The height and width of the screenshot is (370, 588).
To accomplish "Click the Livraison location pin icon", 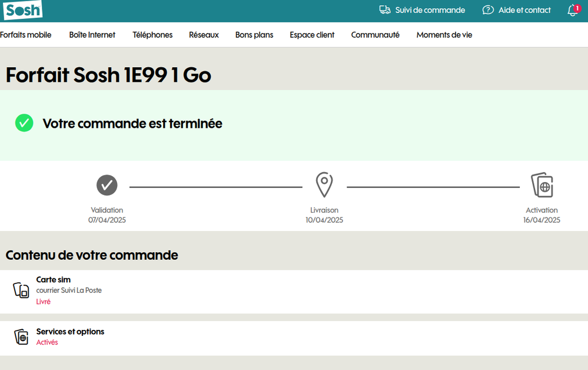I will (324, 184).
